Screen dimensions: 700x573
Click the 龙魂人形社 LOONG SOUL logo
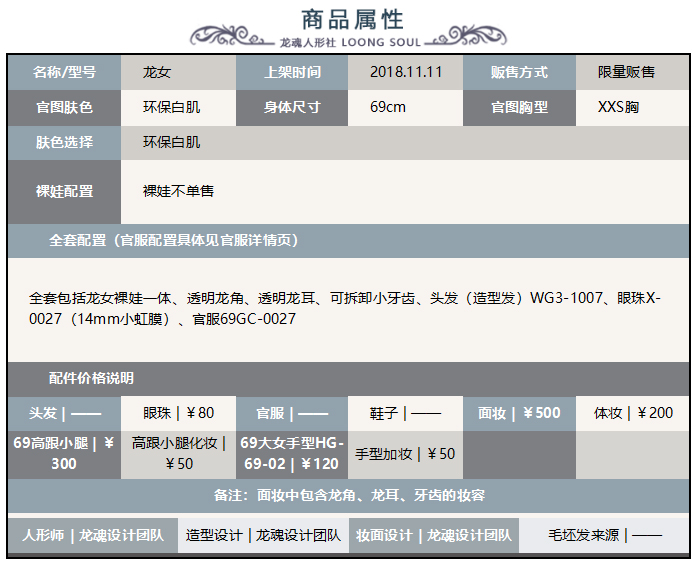351,42
